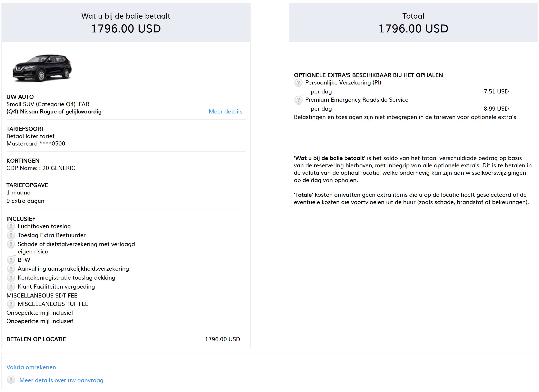This screenshot has width=539, height=392.
Task: Show info for Persoonlijke Verzekering (PI)
Action: 298,83
